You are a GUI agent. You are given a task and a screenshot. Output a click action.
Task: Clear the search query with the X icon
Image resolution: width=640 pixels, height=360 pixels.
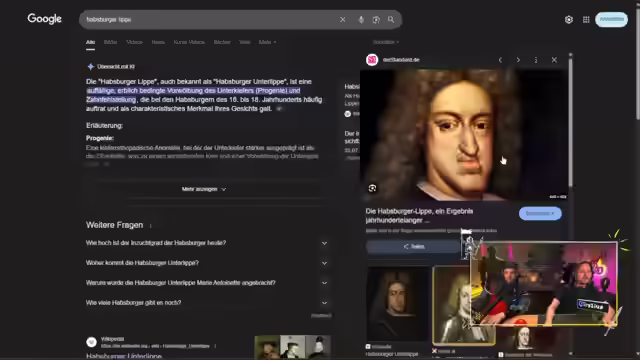(342, 20)
